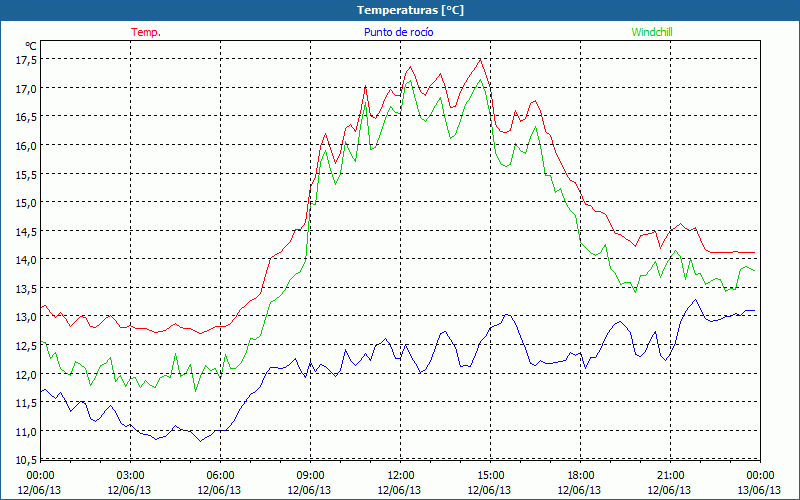Select the red 'Temp.' legend label
This screenshot has width=800, height=500.
pos(146,32)
